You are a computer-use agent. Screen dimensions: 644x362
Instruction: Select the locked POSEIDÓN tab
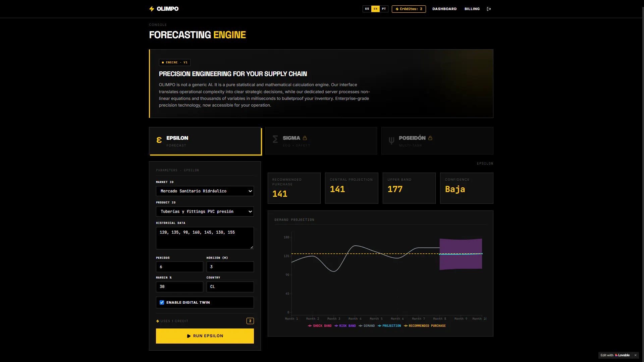pyautogui.click(x=437, y=141)
